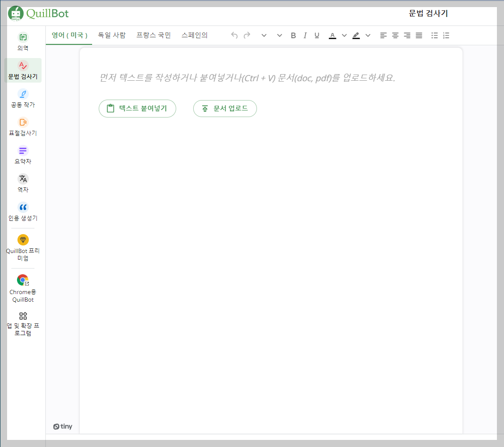The image size is (504, 447).
Task: Toggle bold formatting
Action: pos(293,35)
